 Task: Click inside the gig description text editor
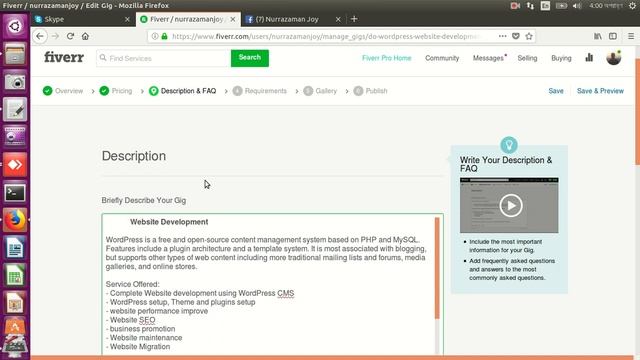coord(269,284)
